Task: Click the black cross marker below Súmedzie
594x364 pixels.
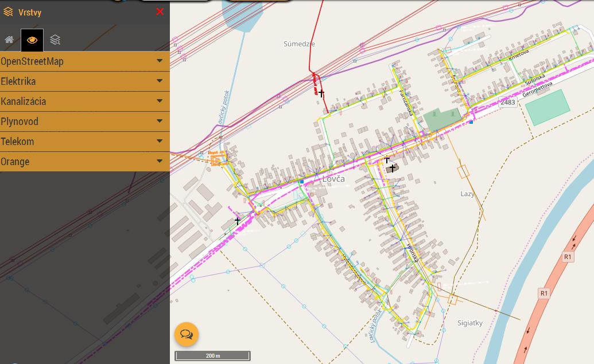Action: (321, 93)
